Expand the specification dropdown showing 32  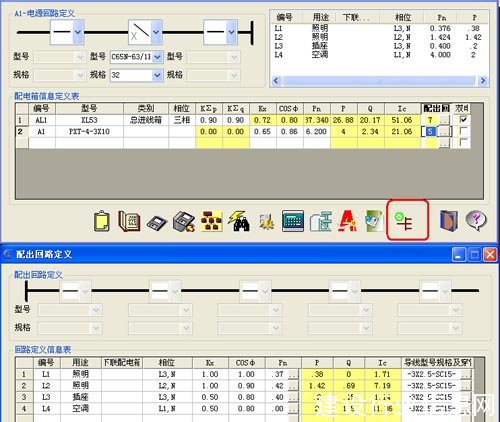[x=157, y=75]
